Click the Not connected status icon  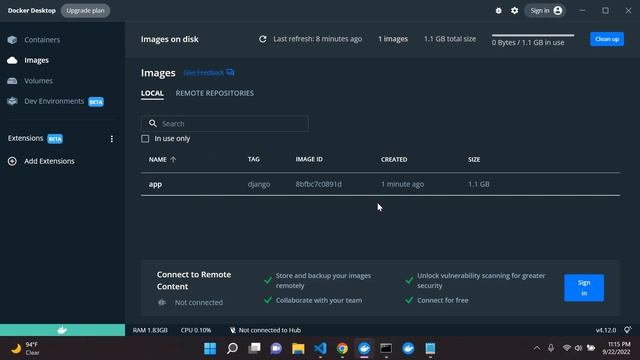(162, 302)
